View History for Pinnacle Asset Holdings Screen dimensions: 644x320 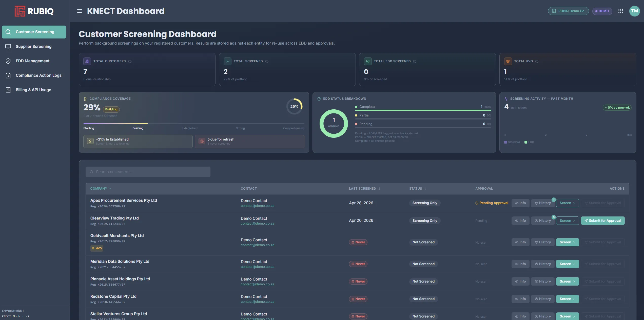[x=542, y=282]
